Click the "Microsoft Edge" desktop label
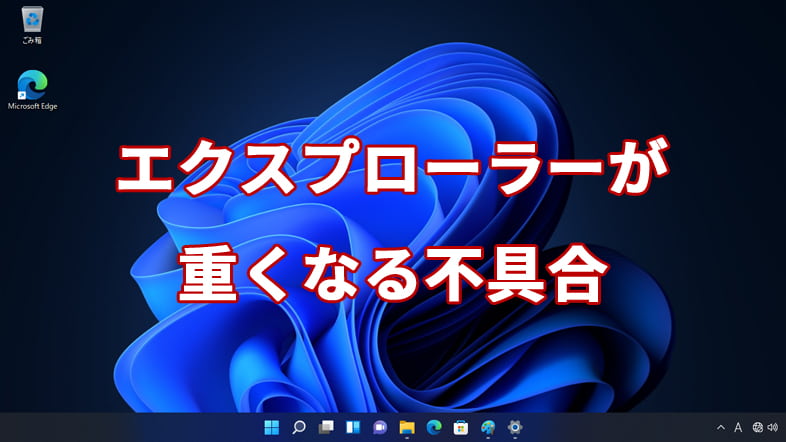 pos(33,106)
